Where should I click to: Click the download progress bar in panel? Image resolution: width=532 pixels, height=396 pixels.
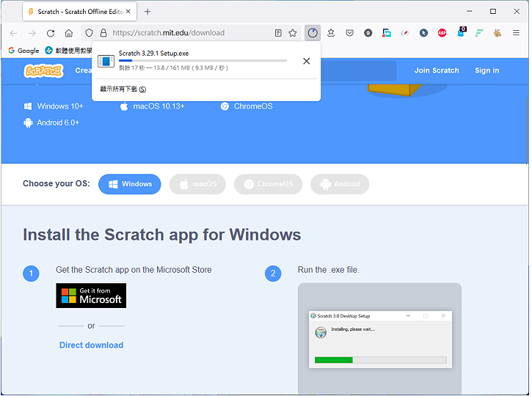(203, 61)
